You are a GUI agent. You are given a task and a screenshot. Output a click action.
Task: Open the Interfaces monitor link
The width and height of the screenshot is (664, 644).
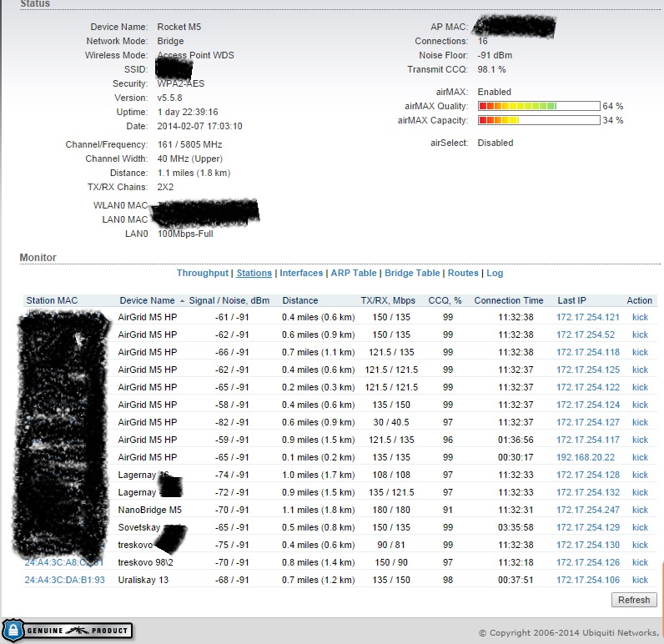point(301,273)
